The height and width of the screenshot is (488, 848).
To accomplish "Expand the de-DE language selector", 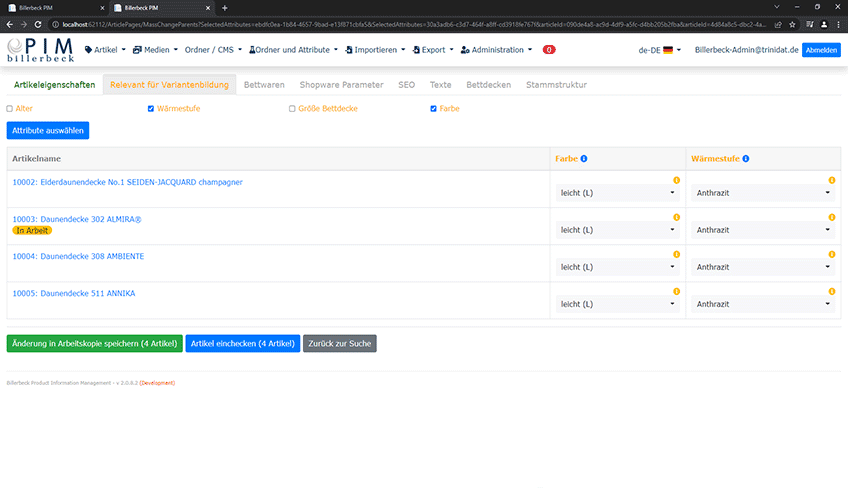I will (x=659, y=50).
